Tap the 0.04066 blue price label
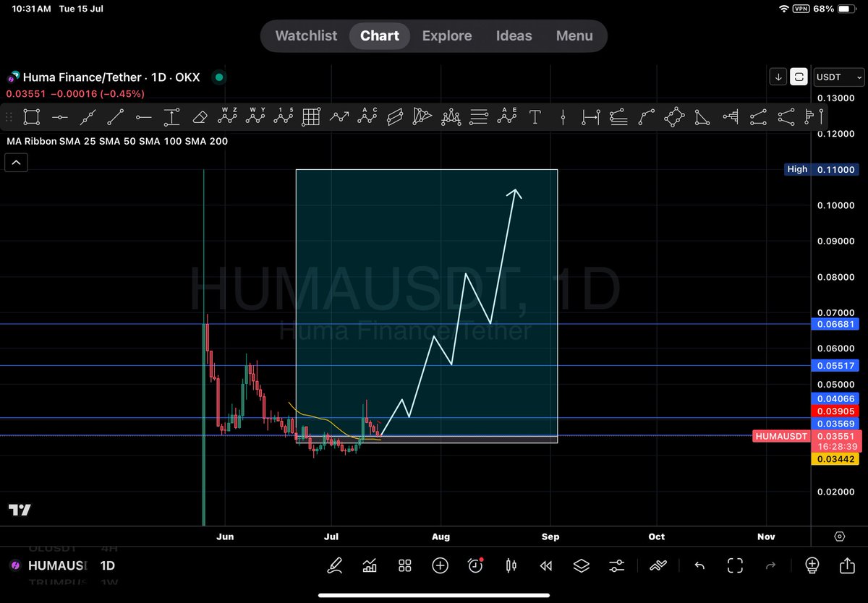The image size is (868, 603). tap(836, 398)
